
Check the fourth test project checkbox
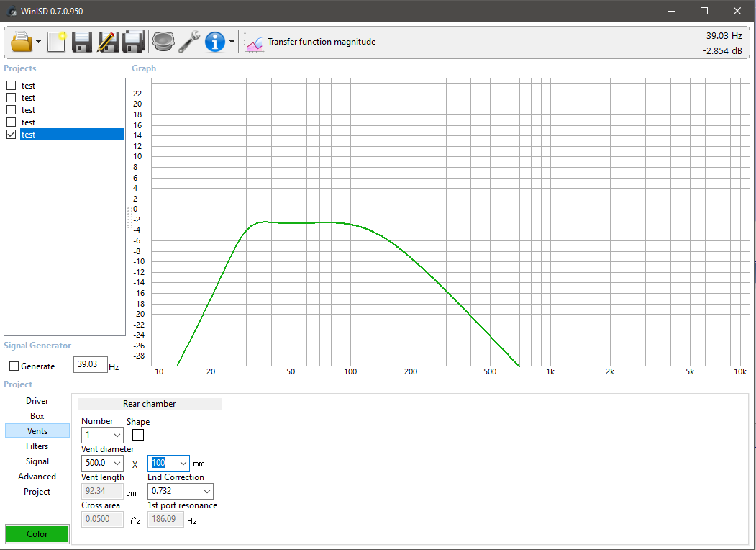12,122
